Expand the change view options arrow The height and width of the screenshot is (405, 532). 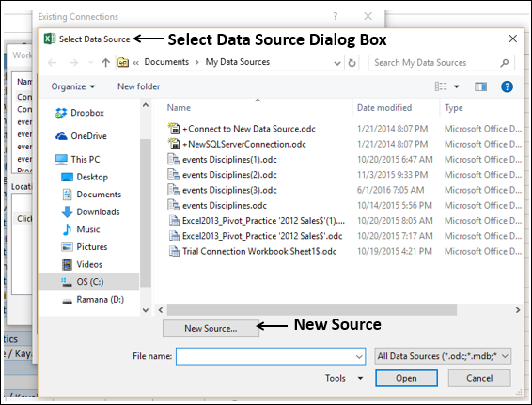point(457,86)
